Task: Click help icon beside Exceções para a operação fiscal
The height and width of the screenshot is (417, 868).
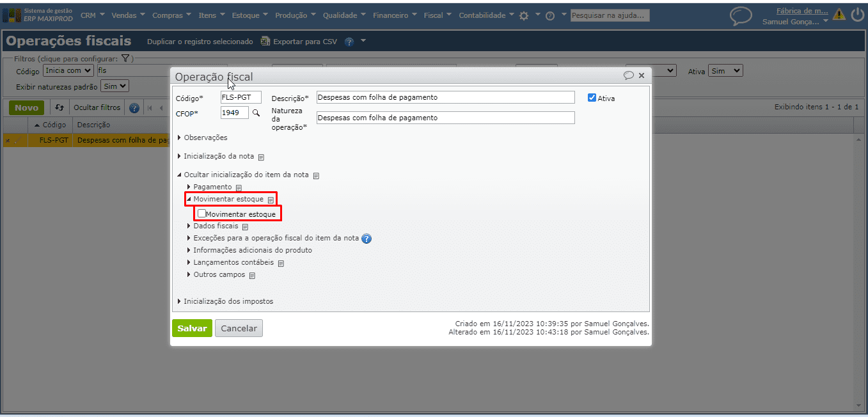Action: pos(367,239)
